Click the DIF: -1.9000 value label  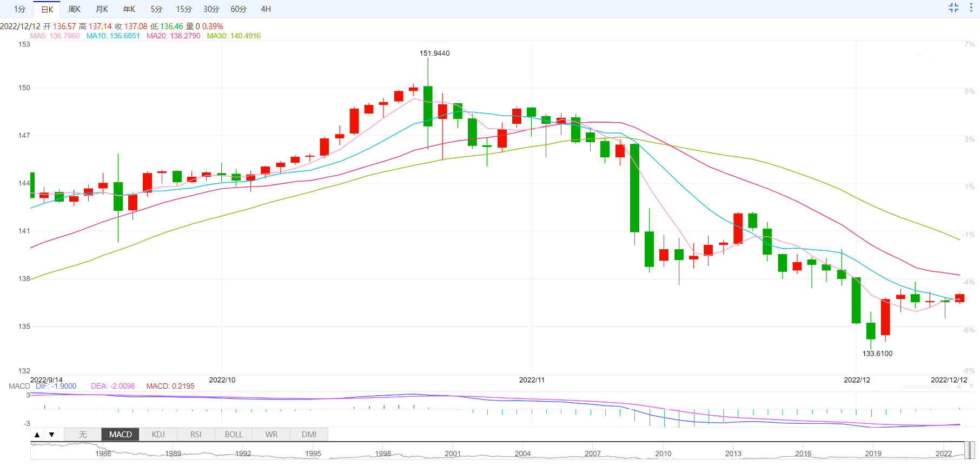[x=56, y=386]
